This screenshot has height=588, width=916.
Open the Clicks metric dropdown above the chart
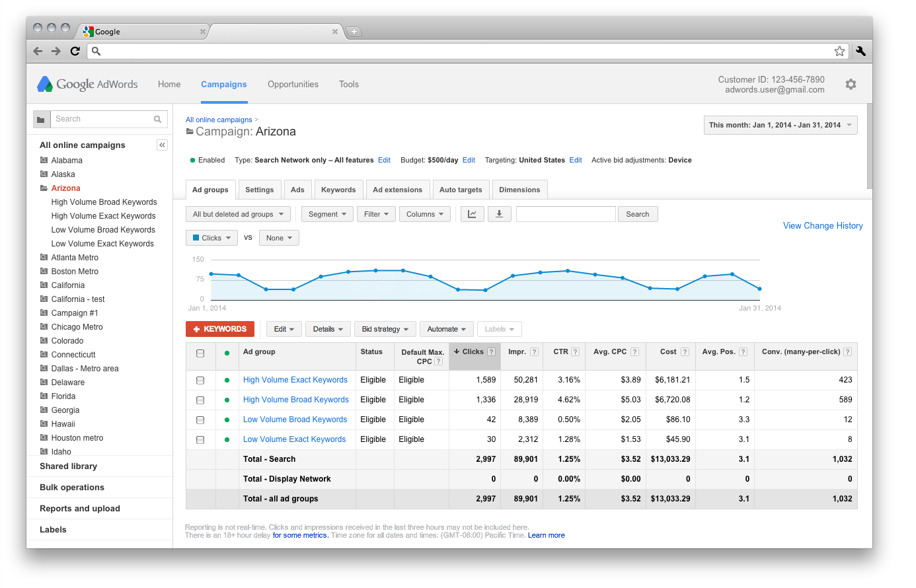pos(211,237)
